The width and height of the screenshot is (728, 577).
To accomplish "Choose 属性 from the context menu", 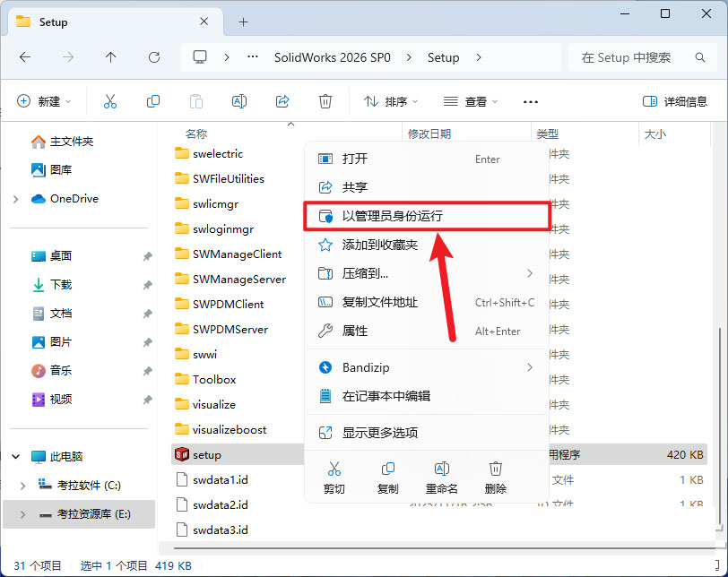I will tap(355, 331).
